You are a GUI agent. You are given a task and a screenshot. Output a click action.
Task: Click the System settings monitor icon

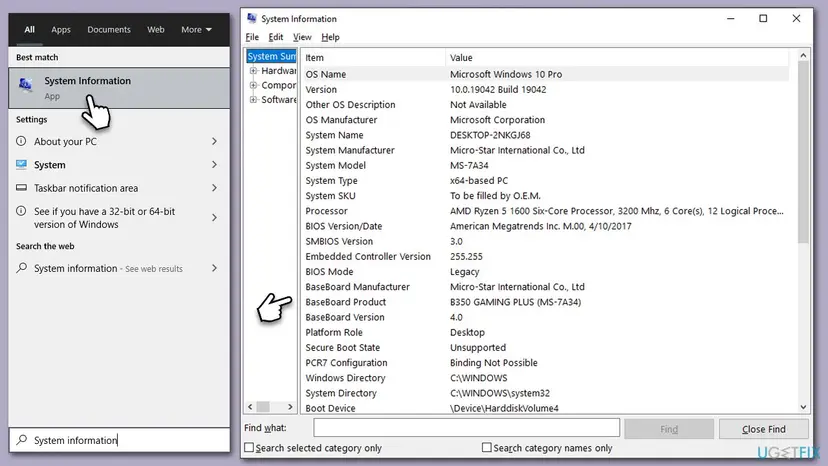[x=21, y=164]
